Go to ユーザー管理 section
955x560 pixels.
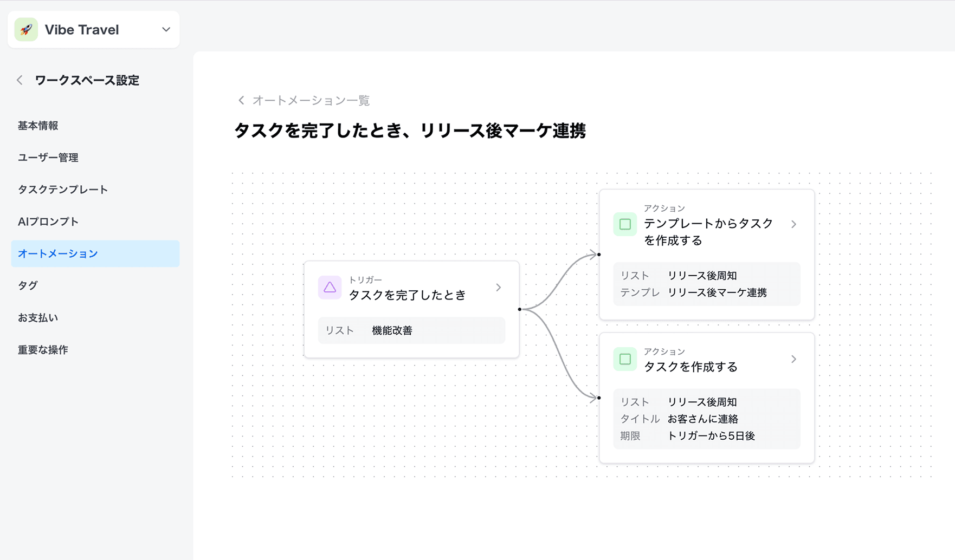48,157
